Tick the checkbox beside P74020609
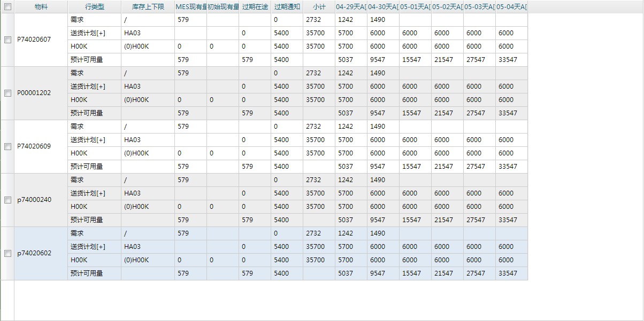644x321 pixels. pyautogui.click(x=7, y=146)
